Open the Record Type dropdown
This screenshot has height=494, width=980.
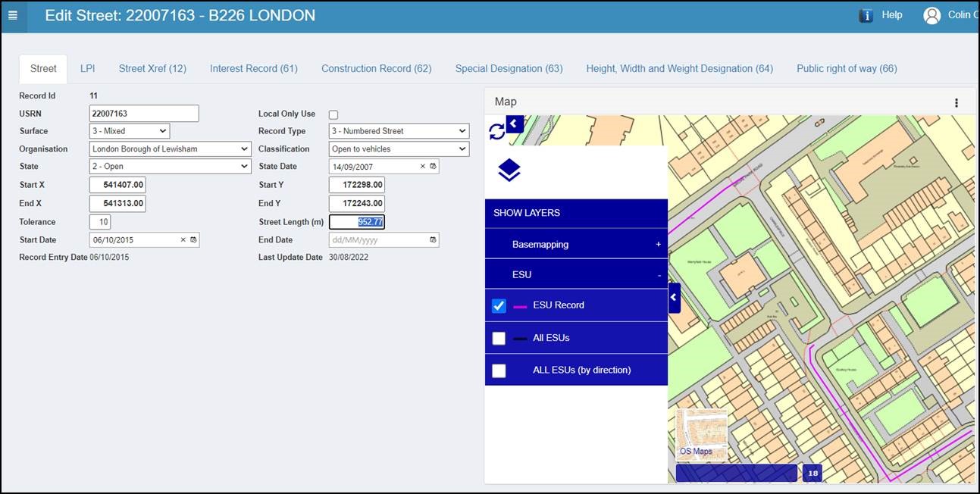point(399,131)
